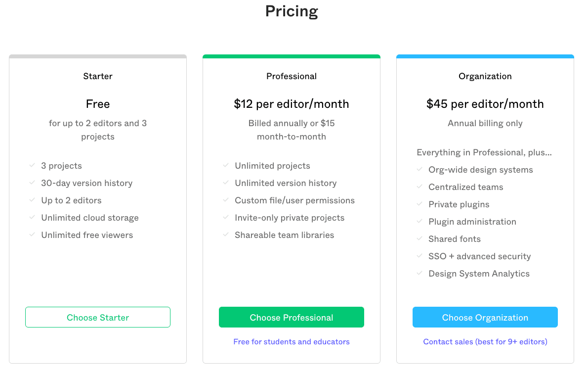Click the checkmark beside SSO + advanced security

[420, 256]
